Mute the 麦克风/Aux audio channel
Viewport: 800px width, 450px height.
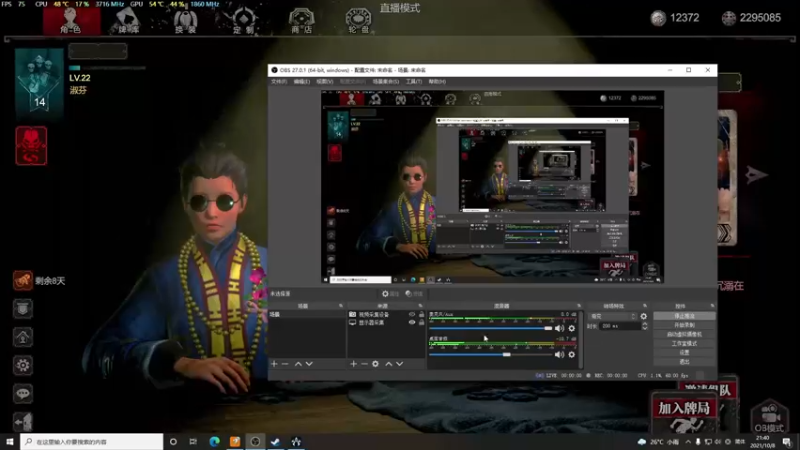coord(560,329)
